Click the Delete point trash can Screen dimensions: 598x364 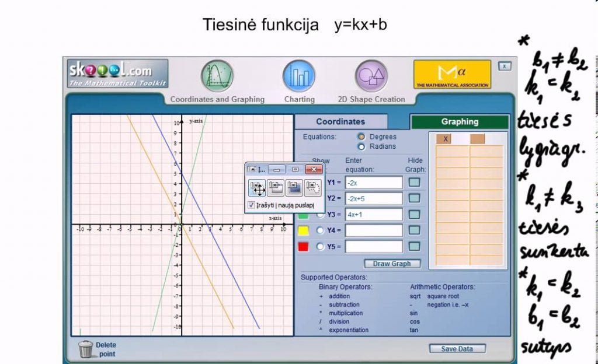85,349
